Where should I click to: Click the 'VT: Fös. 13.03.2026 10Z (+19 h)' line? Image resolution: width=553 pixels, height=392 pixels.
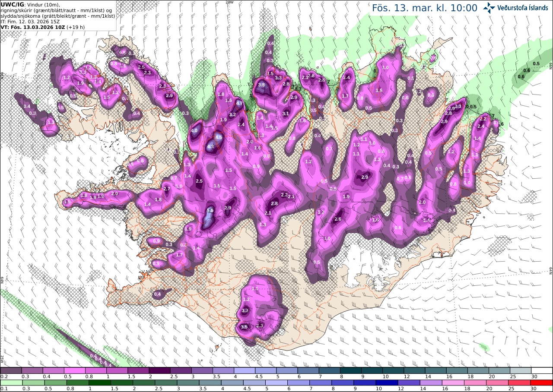point(43,27)
